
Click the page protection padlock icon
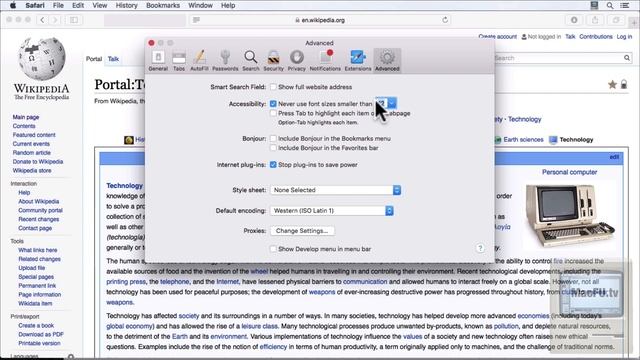[624, 84]
